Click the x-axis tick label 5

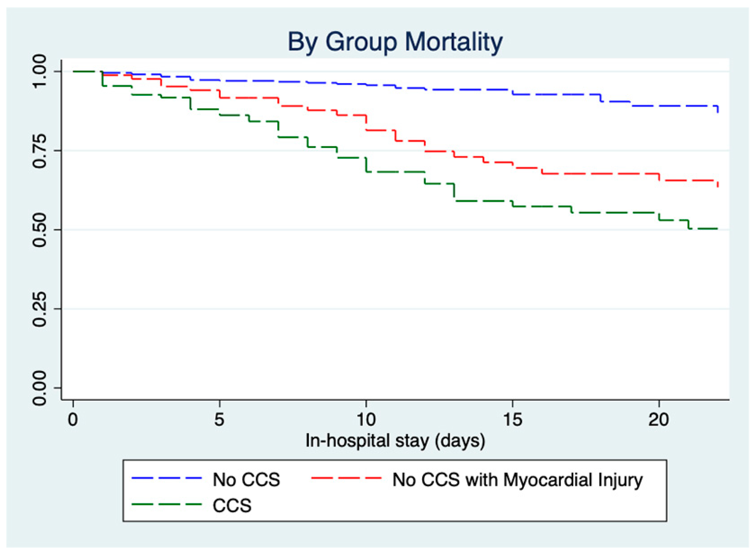click(219, 420)
